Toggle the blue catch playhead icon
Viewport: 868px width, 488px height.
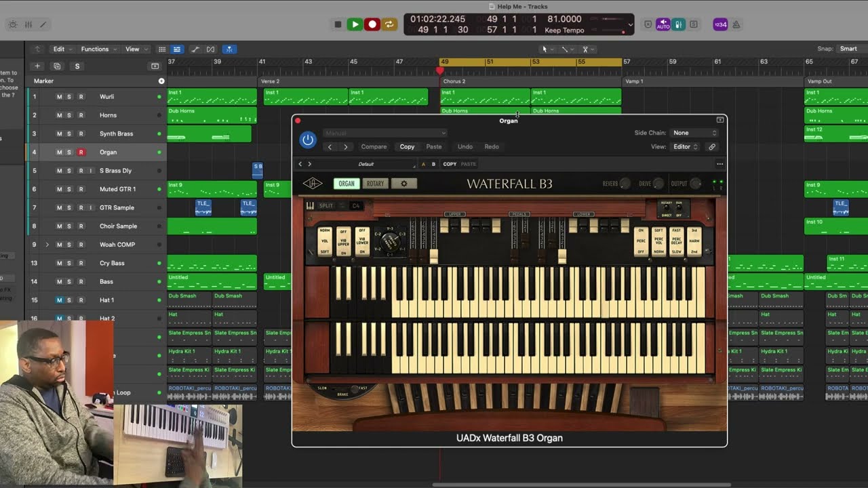pos(230,49)
